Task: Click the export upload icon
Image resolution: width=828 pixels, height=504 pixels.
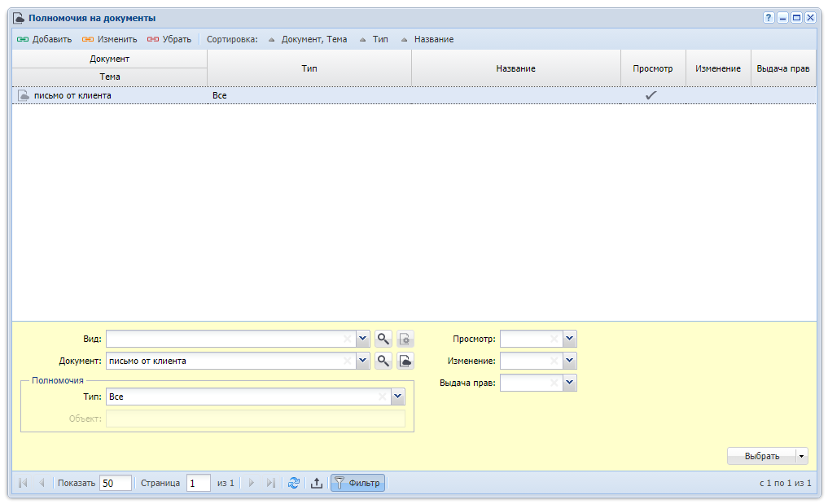Action: tap(317, 483)
